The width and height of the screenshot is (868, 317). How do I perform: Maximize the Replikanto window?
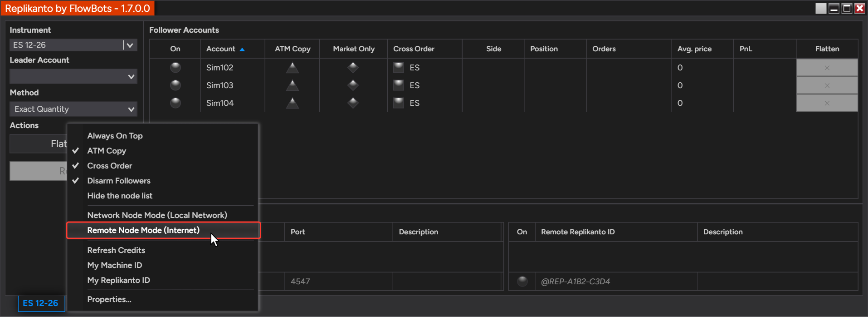(847, 8)
